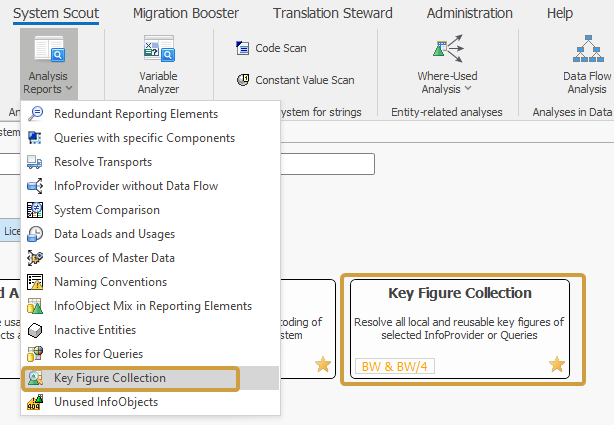
Task: Click the Unused InfoObjects icon
Action: (x=35, y=402)
